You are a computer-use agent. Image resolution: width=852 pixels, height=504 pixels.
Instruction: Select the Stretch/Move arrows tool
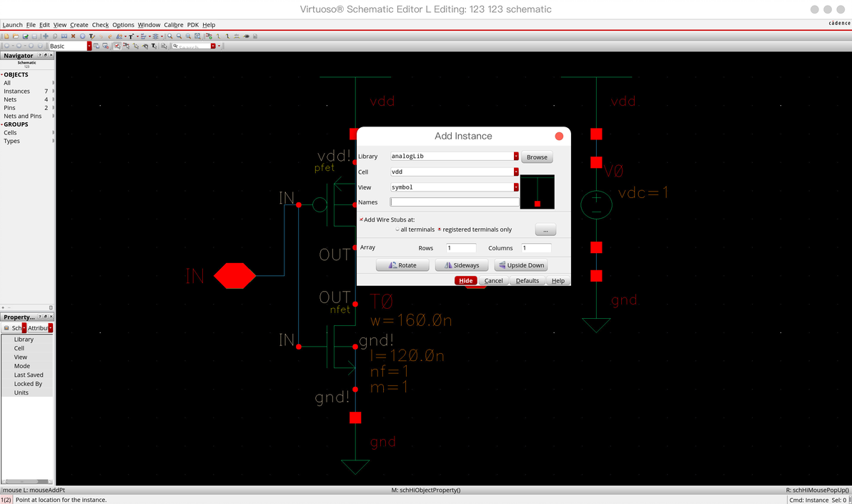pyautogui.click(x=46, y=36)
